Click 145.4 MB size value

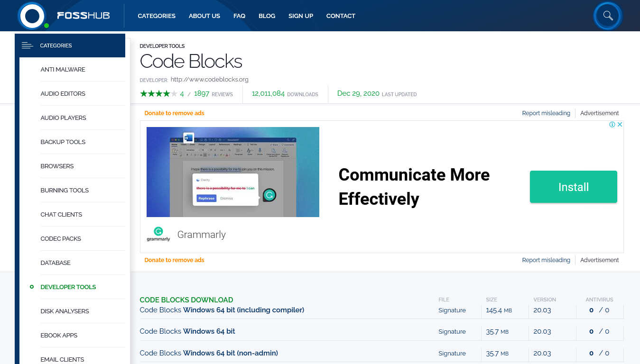(x=499, y=310)
